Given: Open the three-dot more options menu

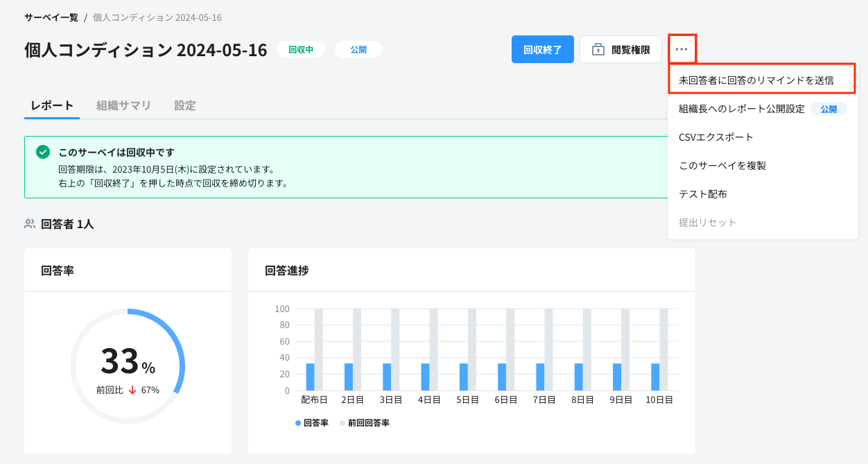Looking at the screenshot, I should pos(682,49).
